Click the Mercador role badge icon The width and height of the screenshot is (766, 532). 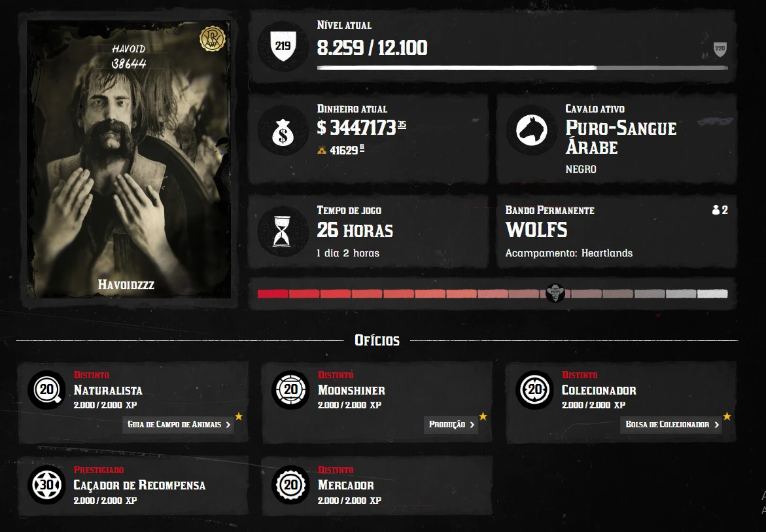click(x=290, y=485)
